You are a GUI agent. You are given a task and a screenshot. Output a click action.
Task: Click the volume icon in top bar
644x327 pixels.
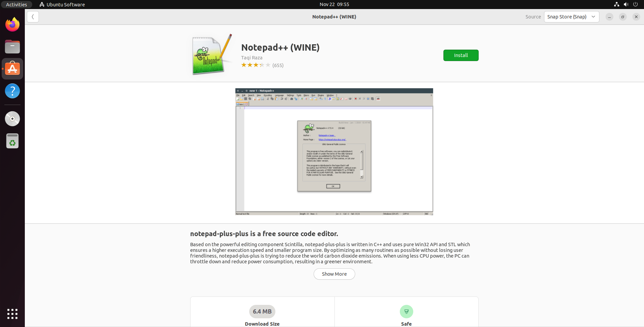point(626,4)
